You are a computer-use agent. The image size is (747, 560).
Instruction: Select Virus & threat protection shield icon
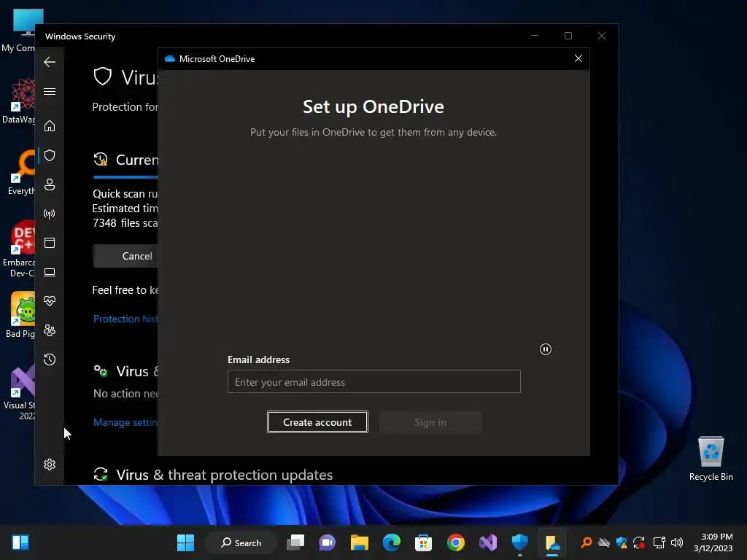(50, 155)
